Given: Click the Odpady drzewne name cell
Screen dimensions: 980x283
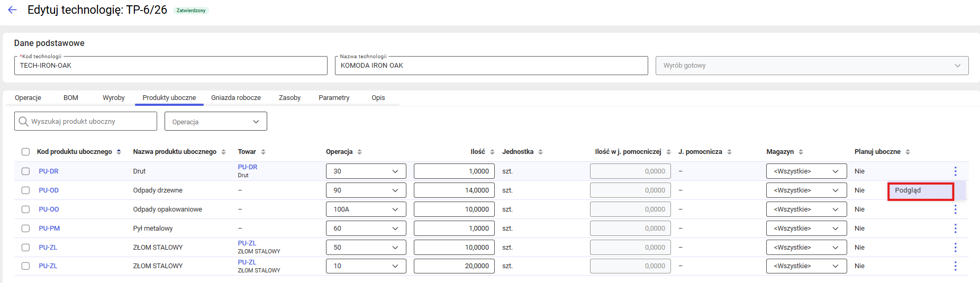Looking at the screenshot, I should [x=158, y=190].
